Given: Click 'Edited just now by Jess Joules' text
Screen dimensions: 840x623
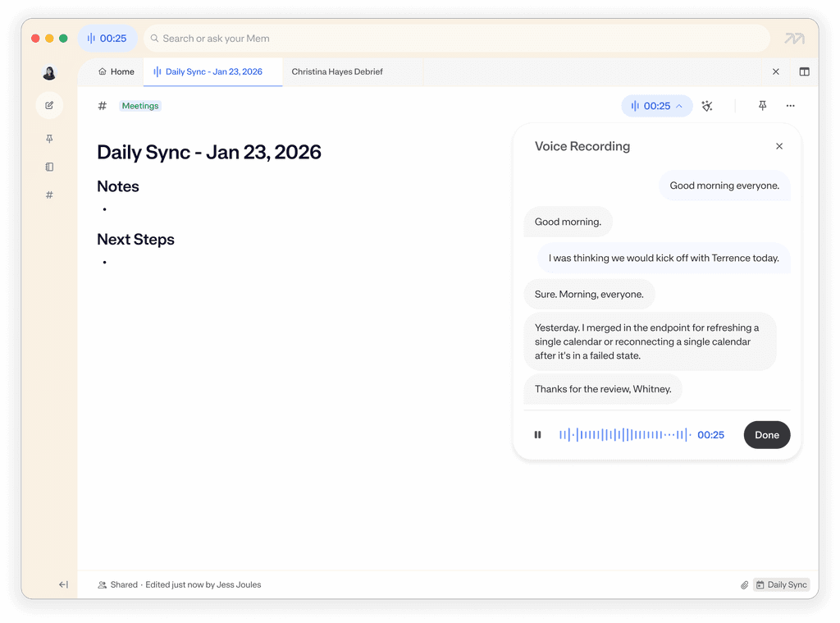Looking at the screenshot, I should 203,584.
